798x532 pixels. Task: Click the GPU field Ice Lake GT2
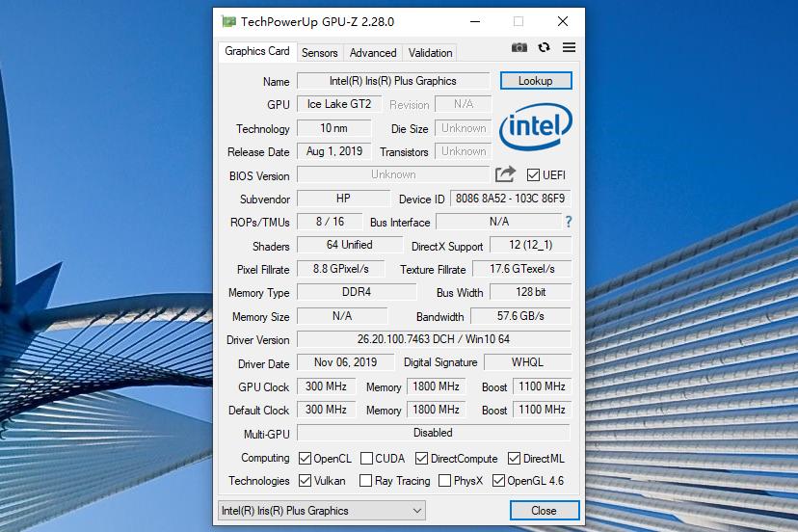tap(339, 104)
